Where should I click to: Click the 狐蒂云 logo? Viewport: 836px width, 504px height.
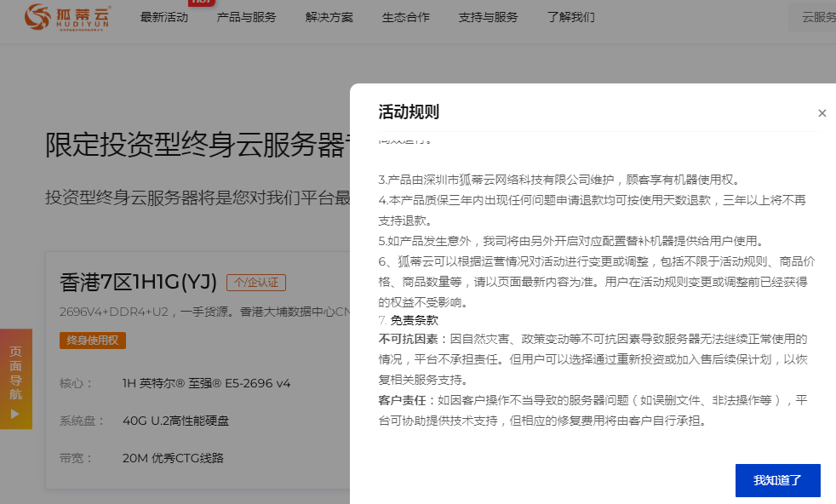click(x=67, y=16)
